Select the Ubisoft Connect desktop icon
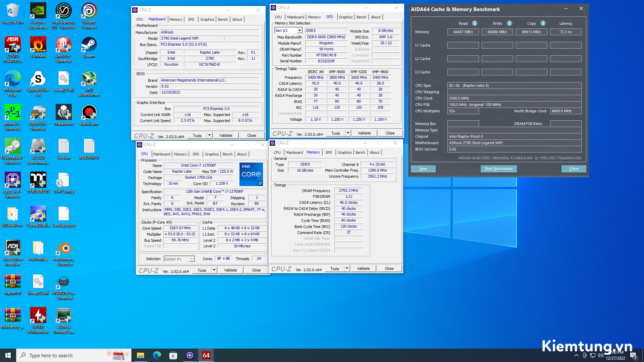This screenshot has width=644, height=362. click(89, 16)
